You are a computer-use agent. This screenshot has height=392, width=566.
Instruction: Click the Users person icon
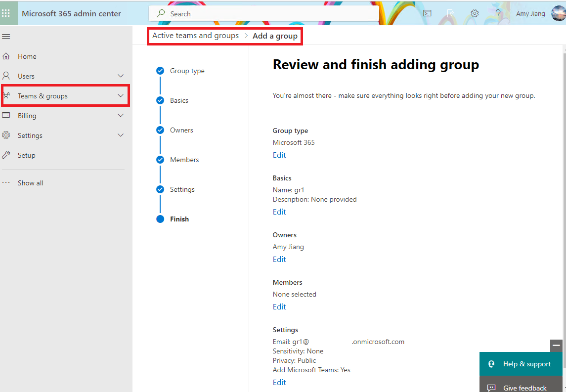click(6, 76)
